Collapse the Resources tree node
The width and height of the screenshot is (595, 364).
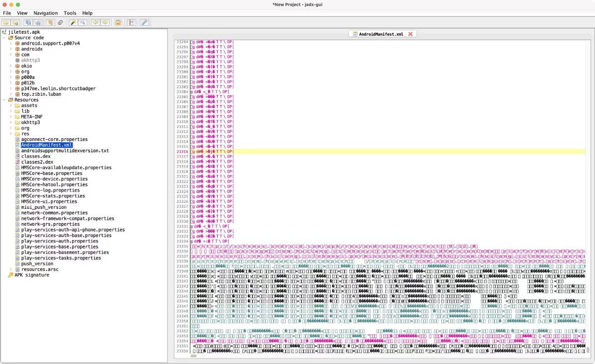tap(4, 100)
